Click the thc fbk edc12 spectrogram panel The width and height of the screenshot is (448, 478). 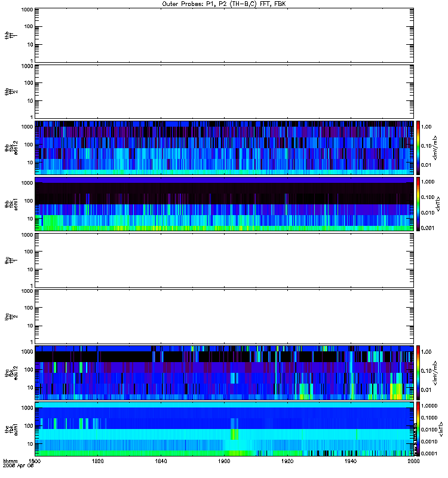pos(225,372)
